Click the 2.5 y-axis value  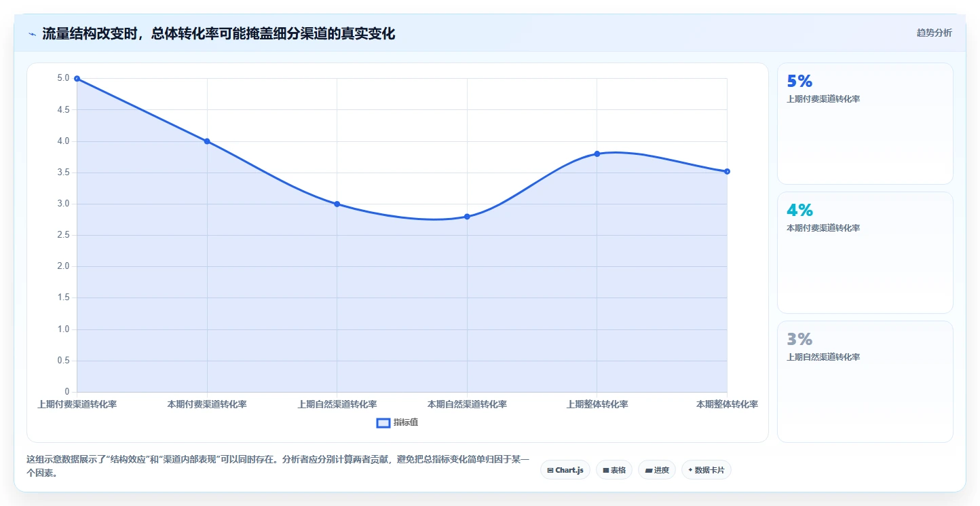click(63, 235)
